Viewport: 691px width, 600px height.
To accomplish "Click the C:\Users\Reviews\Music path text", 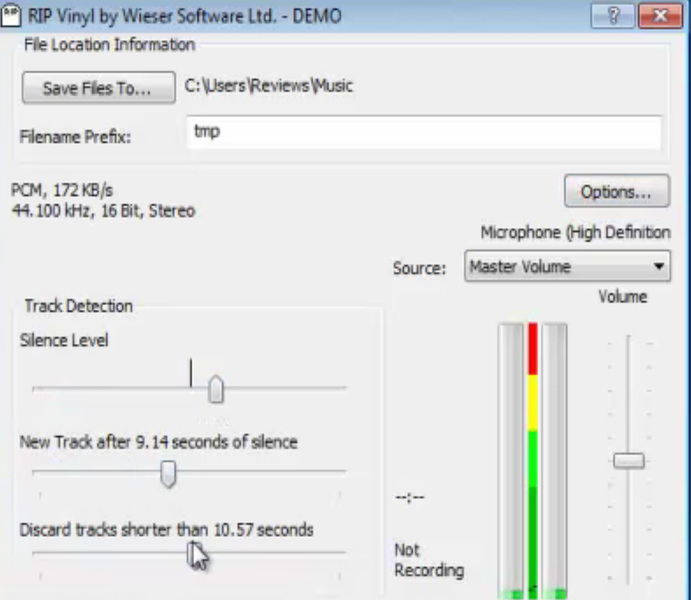I will click(x=268, y=85).
